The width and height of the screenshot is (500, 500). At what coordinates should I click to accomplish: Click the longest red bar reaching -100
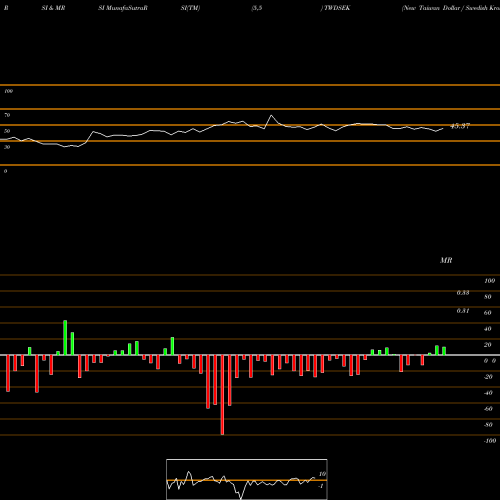222,395
